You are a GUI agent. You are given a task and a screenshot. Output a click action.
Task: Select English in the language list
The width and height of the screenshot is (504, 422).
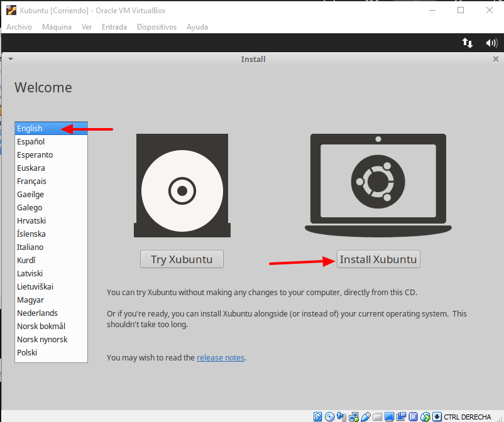(x=51, y=129)
